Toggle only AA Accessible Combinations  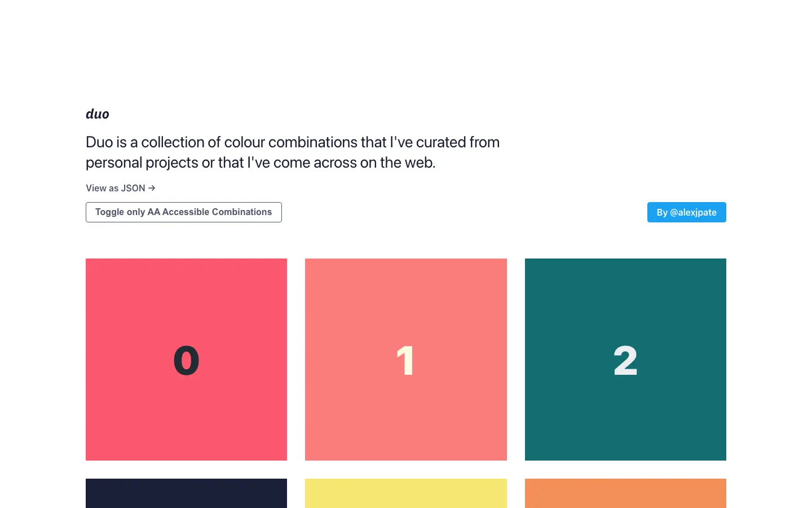pos(183,212)
